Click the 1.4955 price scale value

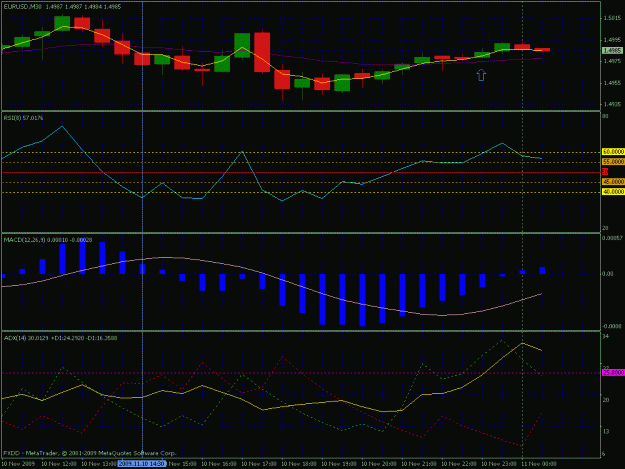click(x=612, y=83)
